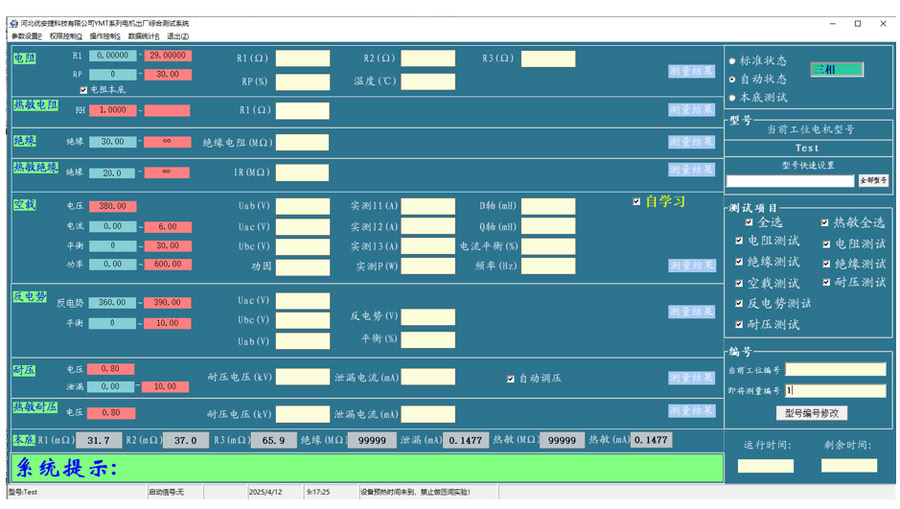Toggle the 自学习 checkbox
The height and width of the screenshot is (509, 900).
tap(637, 201)
